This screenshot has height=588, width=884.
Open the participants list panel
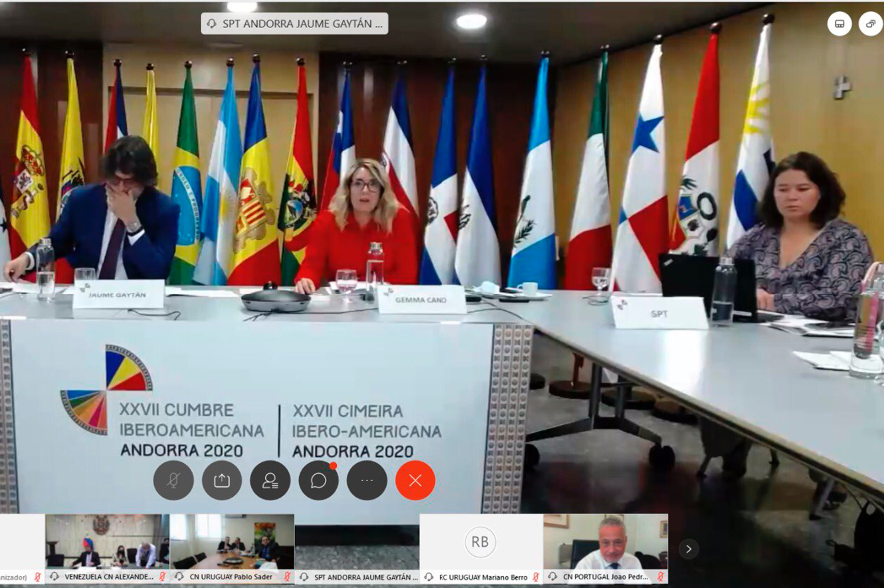[x=270, y=480]
